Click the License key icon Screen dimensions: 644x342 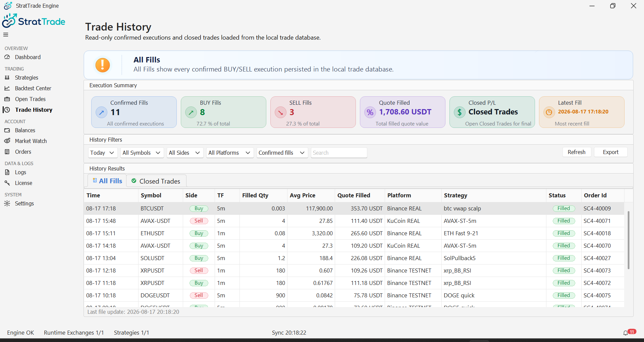[7, 183]
